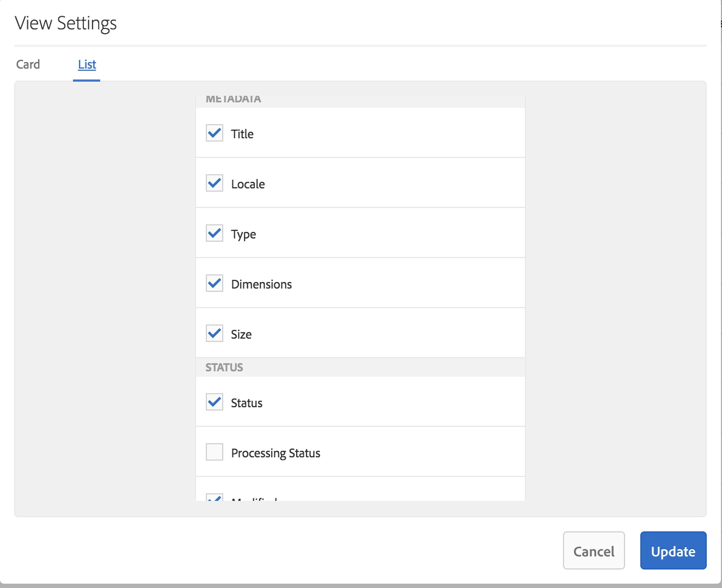The height and width of the screenshot is (588, 722).
Task: Uncheck the Title checkbox
Action: coord(215,133)
